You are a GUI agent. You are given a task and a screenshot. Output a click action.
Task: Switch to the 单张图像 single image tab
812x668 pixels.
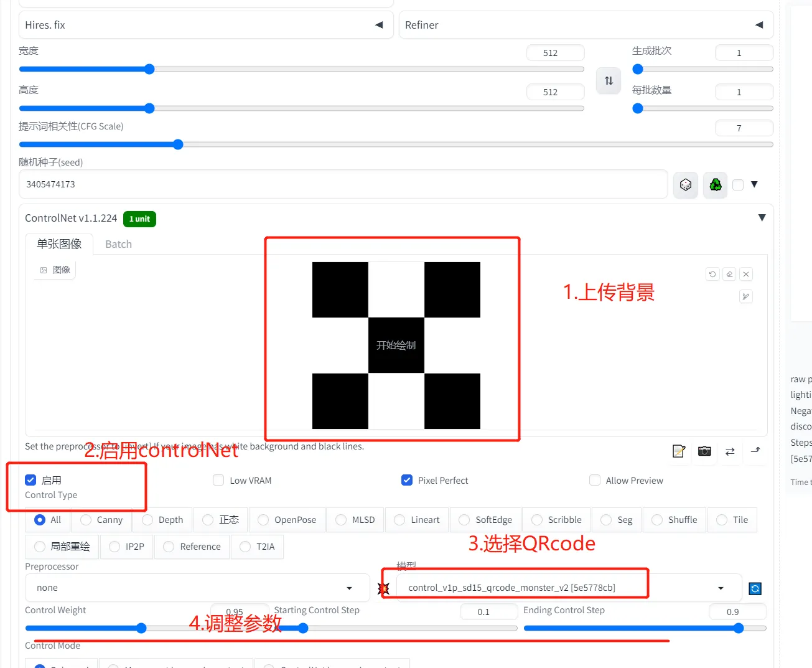tap(59, 244)
